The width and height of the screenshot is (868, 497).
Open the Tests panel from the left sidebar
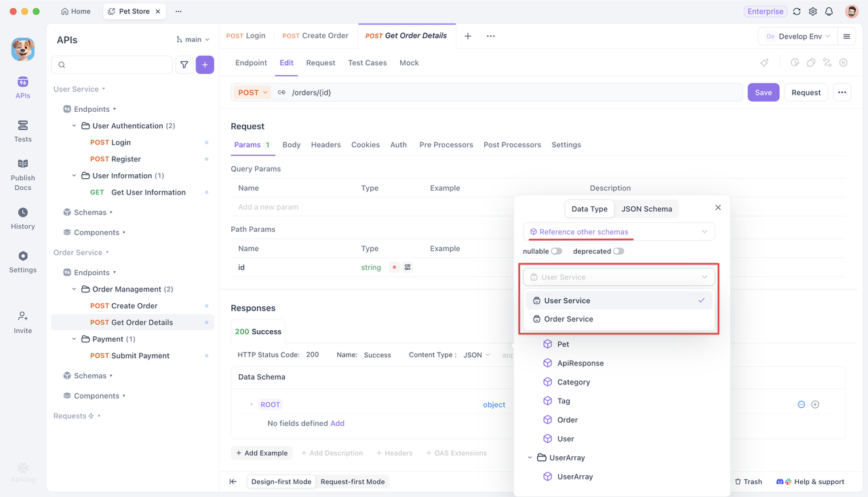click(x=22, y=130)
